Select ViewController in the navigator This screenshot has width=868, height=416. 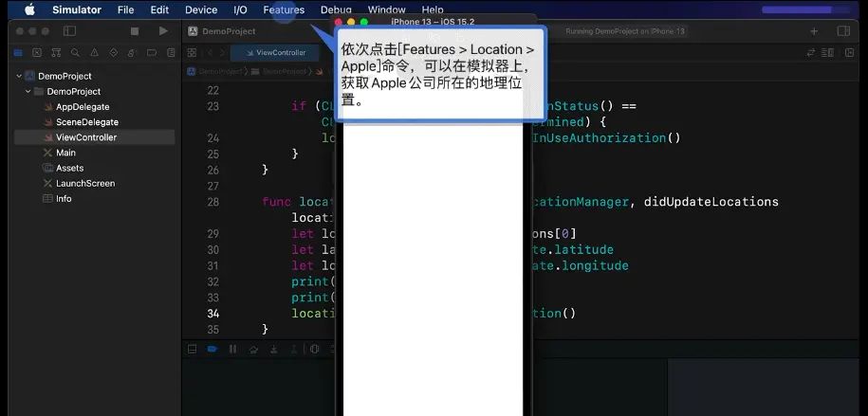point(94,137)
